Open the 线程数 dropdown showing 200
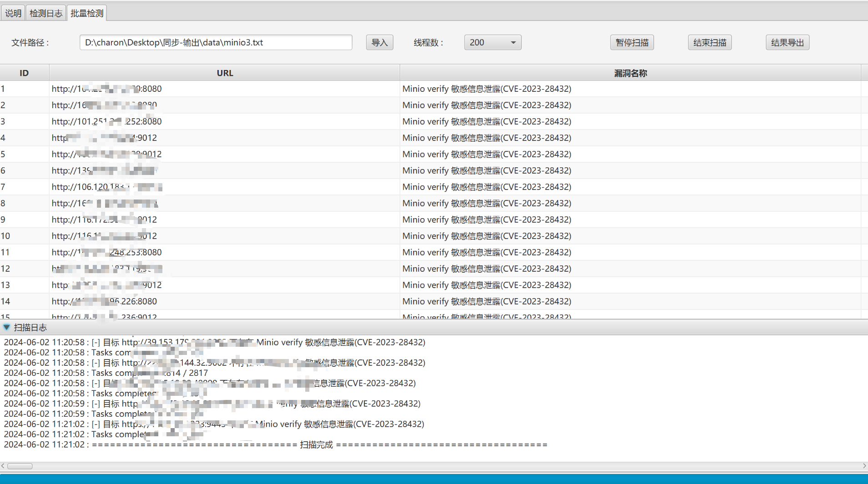This screenshot has width=868, height=484. [x=493, y=42]
